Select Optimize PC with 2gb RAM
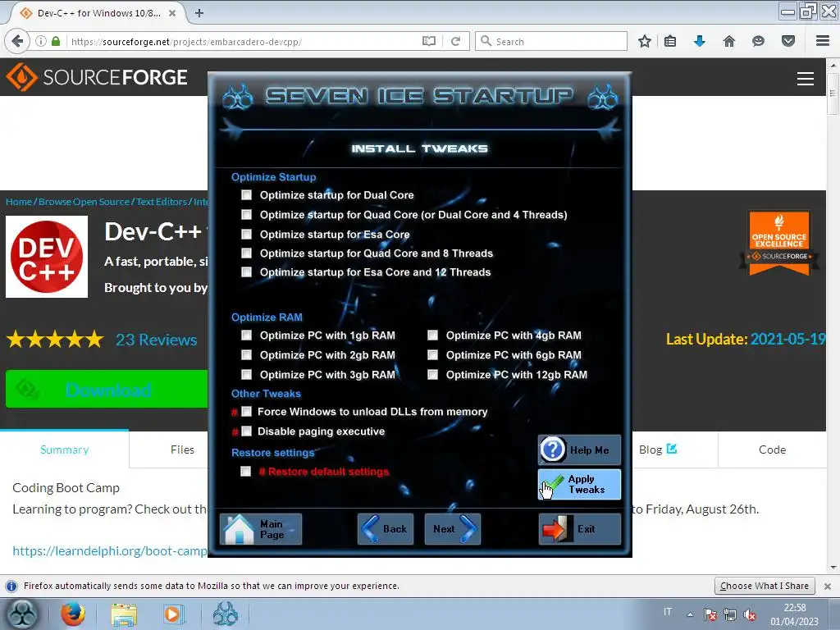Image resolution: width=840 pixels, height=630 pixels. click(246, 354)
